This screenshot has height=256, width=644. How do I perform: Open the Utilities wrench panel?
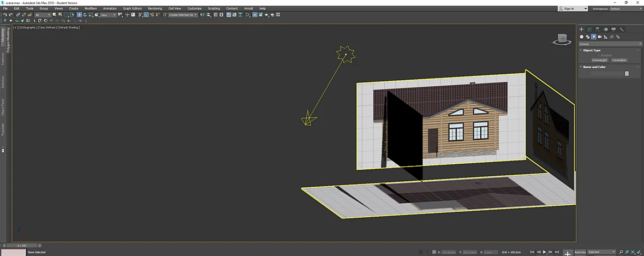pyautogui.click(x=622, y=29)
